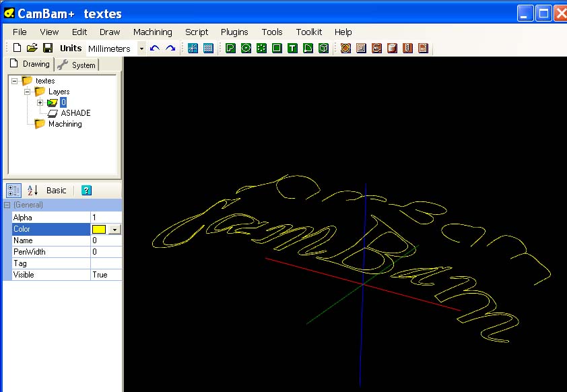Open the Help menu
Screen dimensions: 567x392
[343, 32]
